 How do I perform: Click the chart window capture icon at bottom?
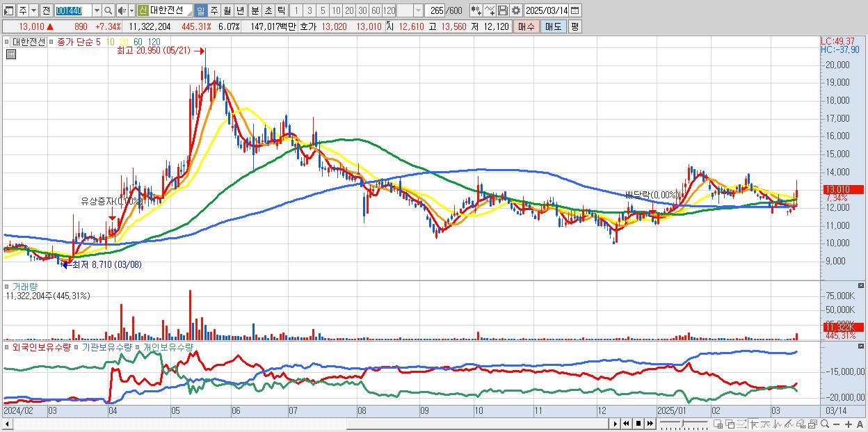(x=812, y=424)
